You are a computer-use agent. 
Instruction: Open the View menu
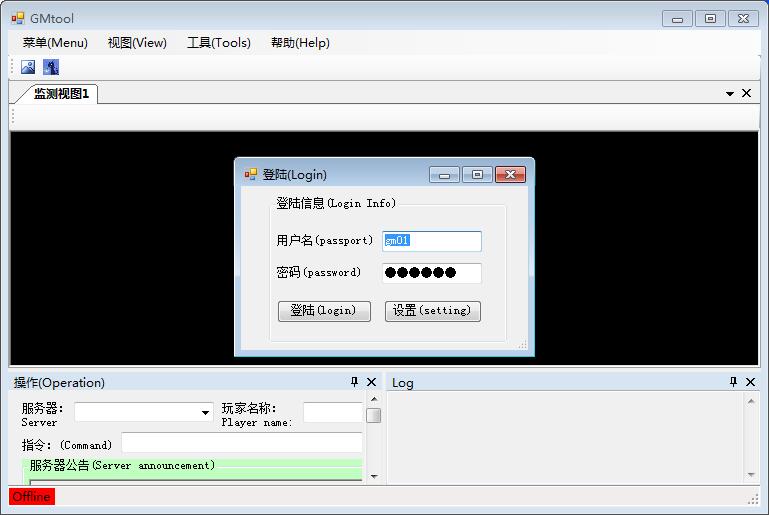click(x=137, y=43)
